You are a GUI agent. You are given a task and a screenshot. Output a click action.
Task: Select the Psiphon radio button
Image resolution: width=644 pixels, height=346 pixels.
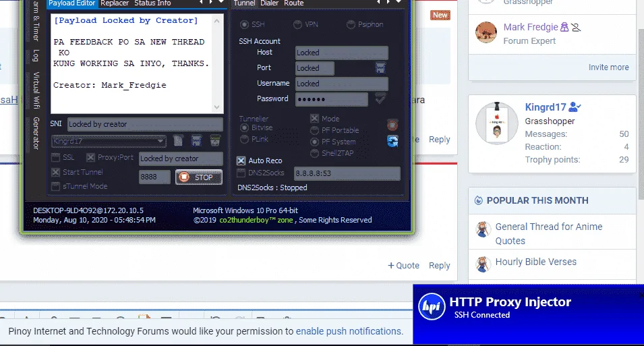351,25
